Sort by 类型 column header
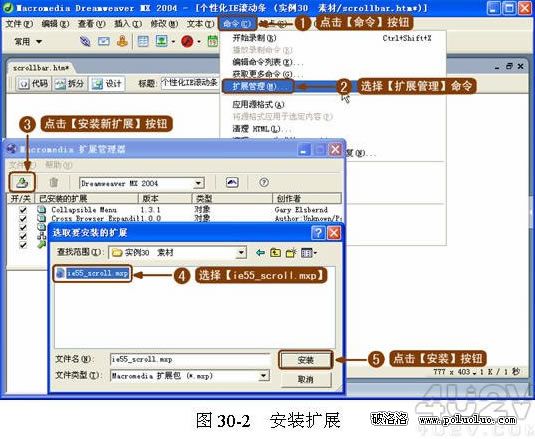Image resolution: width=535 pixels, height=439 pixels. (232, 199)
